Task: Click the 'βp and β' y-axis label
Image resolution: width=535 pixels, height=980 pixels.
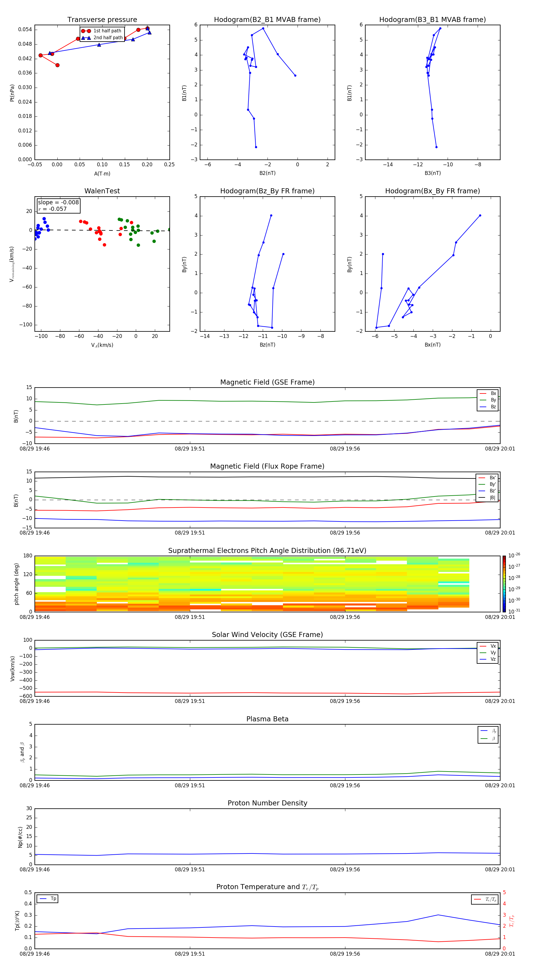Action: coord(22,752)
